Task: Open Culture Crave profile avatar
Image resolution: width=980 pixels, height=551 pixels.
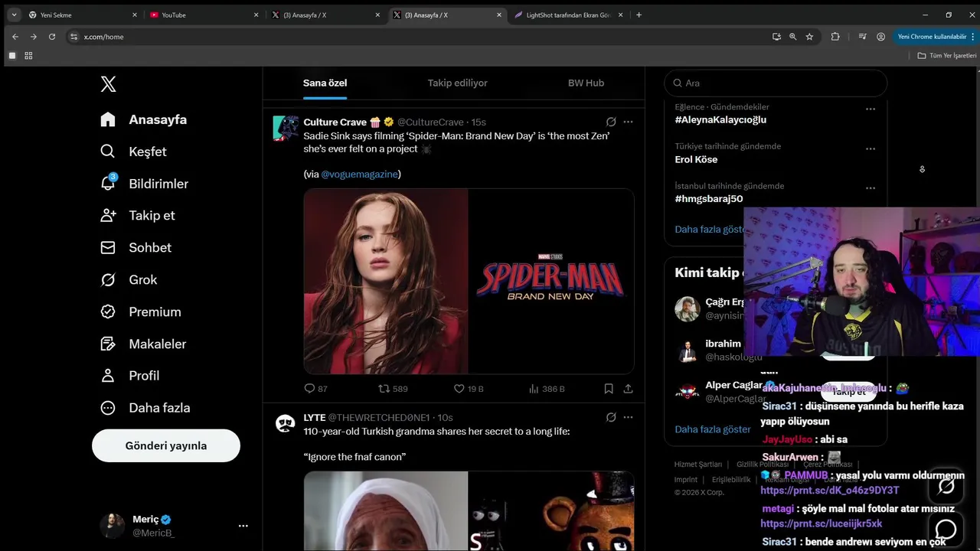Action: tap(286, 128)
